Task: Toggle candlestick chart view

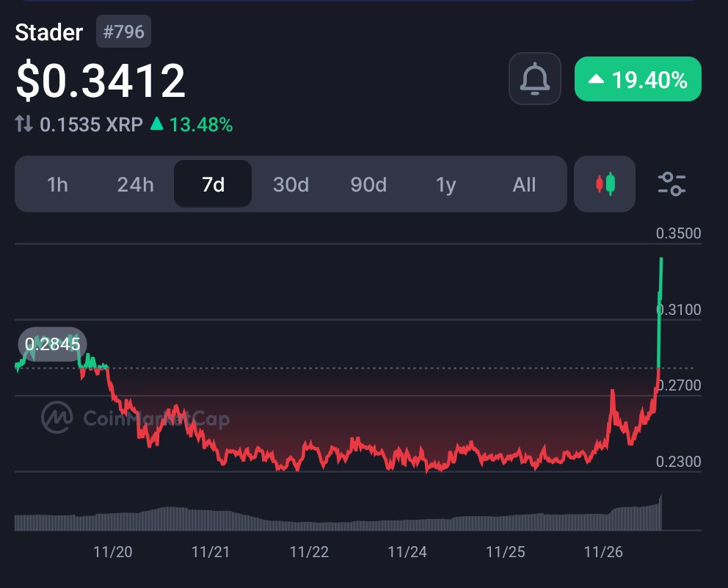Action: [605, 184]
